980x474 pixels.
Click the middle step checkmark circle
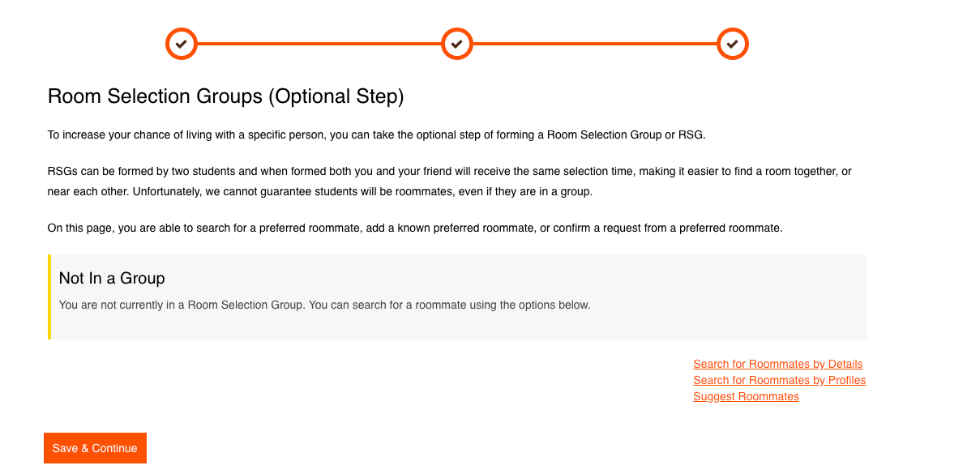pyautogui.click(x=457, y=44)
